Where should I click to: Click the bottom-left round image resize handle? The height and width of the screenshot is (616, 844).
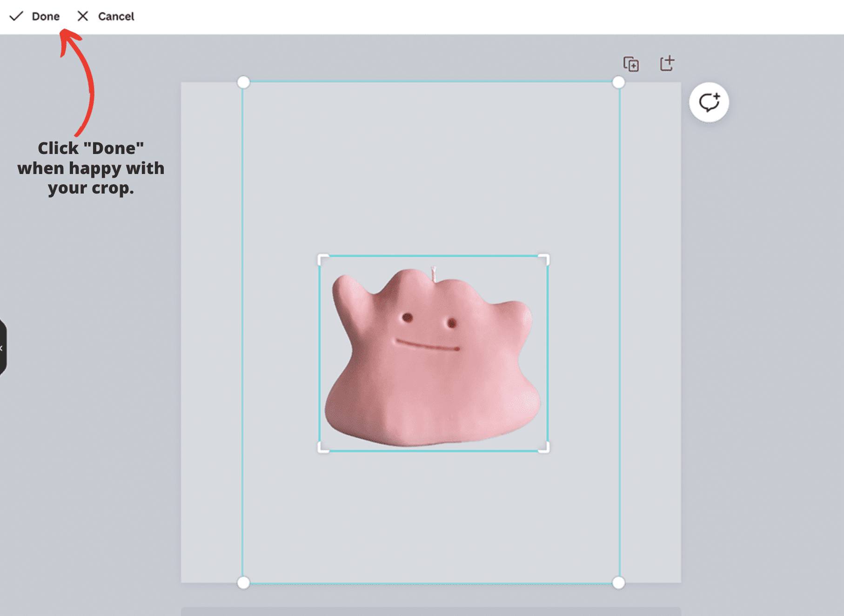click(x=243, y=583)
